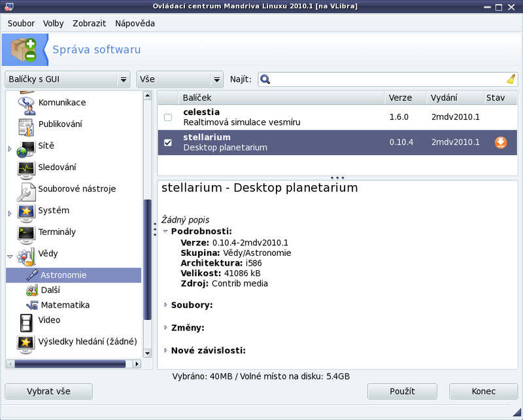The image size is (523, 420).
Task: Click the category list horizontal scrollbar thumb
Action: (70, 364)
